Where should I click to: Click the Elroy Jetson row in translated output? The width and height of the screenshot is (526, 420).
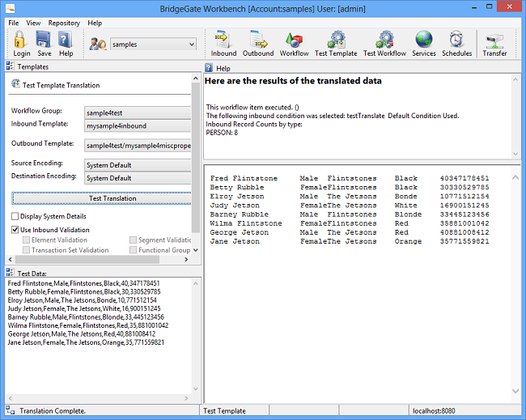pyautogui.click(x=350, y=197)
